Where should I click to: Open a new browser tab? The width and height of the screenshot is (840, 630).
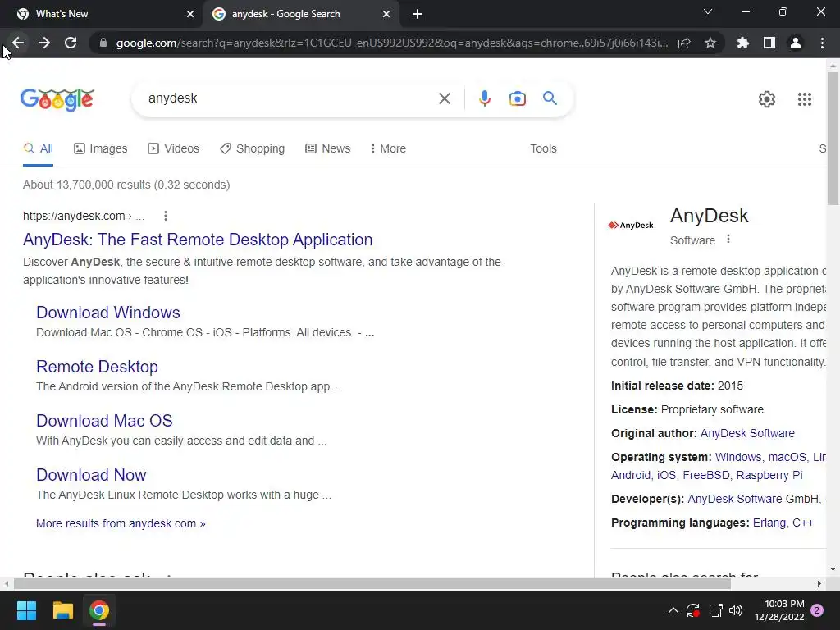[x=418, y=14]
